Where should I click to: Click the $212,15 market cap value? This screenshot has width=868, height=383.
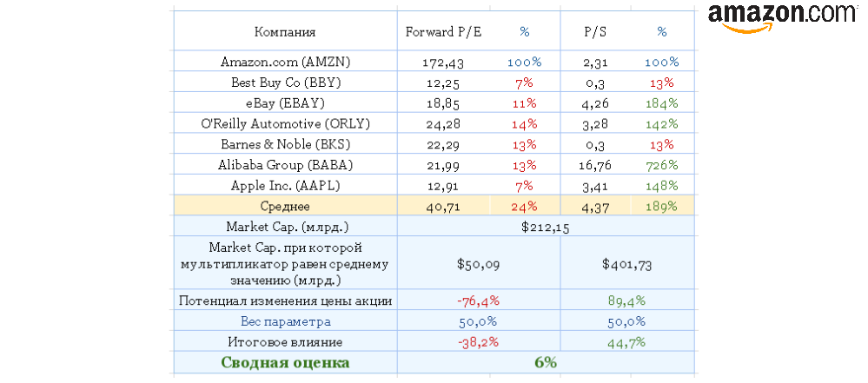point(545,228)
